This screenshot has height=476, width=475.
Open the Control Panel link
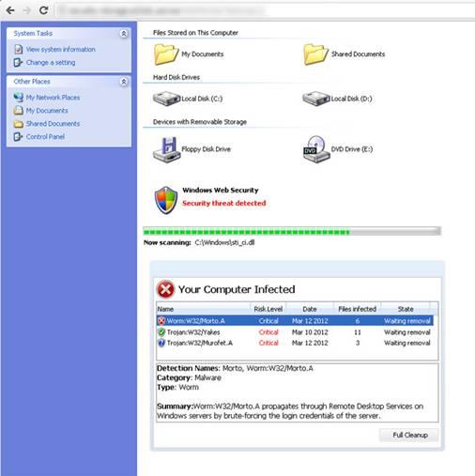point(45,137)
